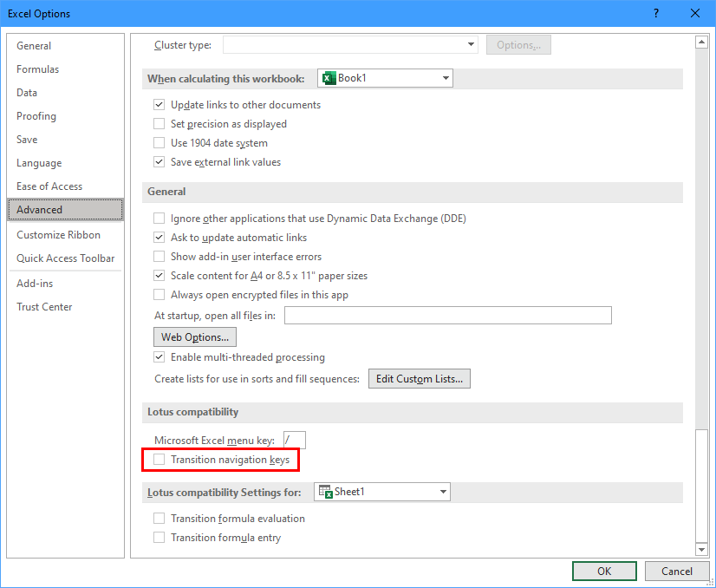Click the scrollbar up arrow
Screen dimensions: 716x588
[x=701, y=42]
